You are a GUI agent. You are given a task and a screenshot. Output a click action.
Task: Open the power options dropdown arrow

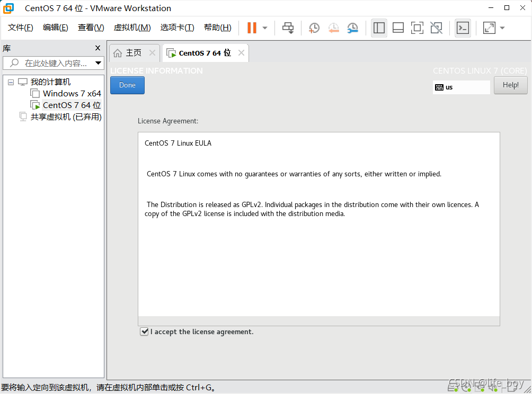coord(265,28)
